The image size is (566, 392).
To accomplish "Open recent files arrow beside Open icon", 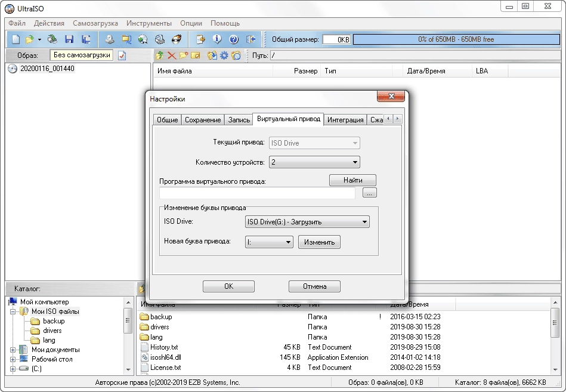I will [x=39, y=39].
